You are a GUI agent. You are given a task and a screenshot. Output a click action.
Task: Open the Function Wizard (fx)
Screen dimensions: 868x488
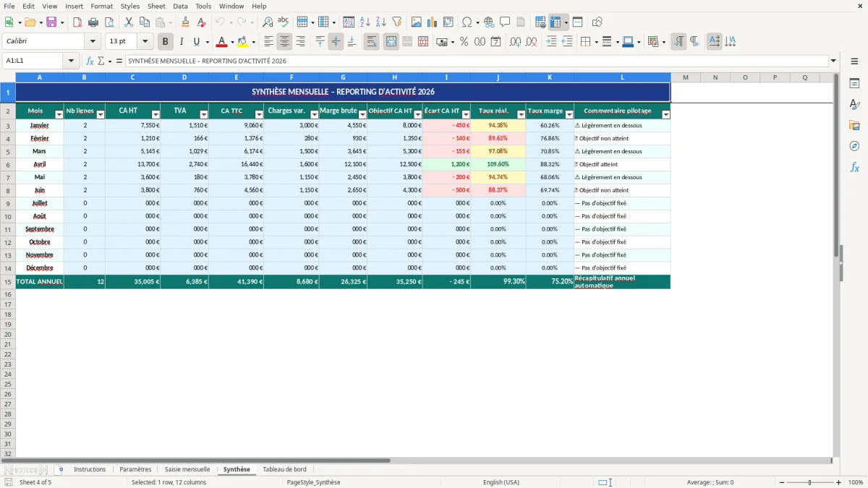pos(90,61)
